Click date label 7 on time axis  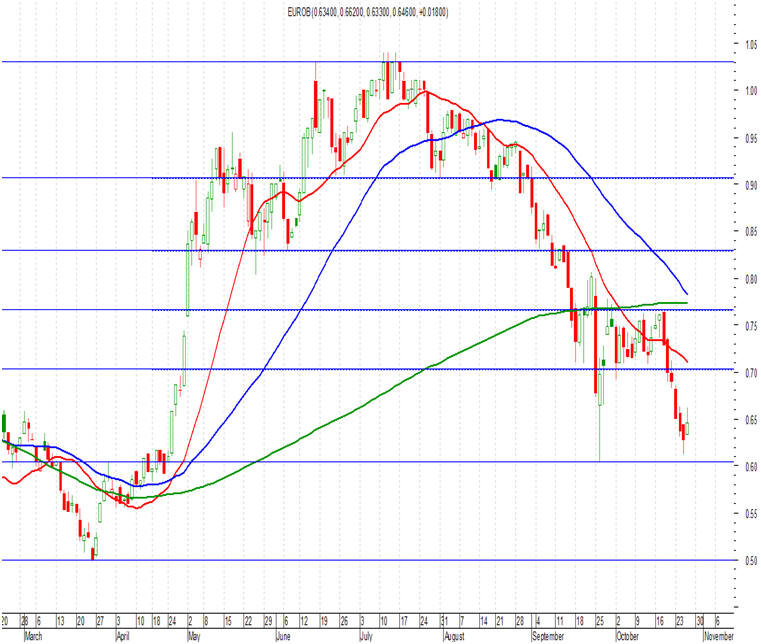click(x=462, y=621)
